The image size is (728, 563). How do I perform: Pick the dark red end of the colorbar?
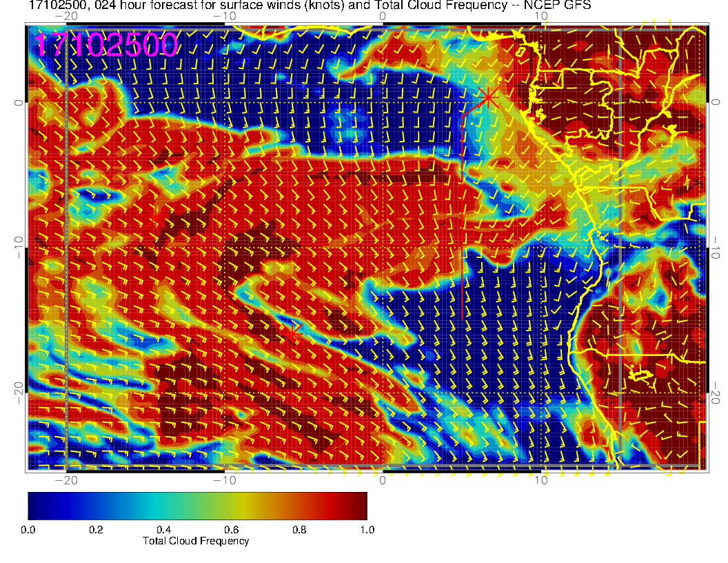358,506
